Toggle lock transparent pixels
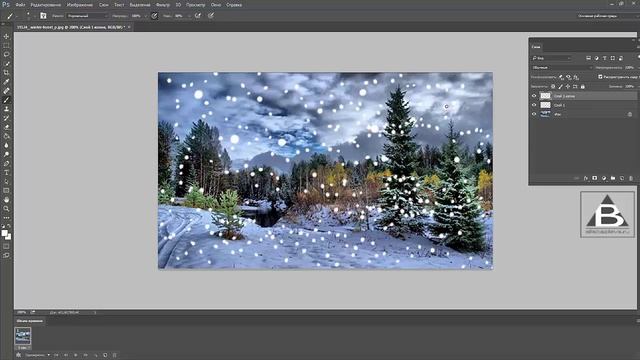This screenshot has width=640, height=360. tap(553, 87)
